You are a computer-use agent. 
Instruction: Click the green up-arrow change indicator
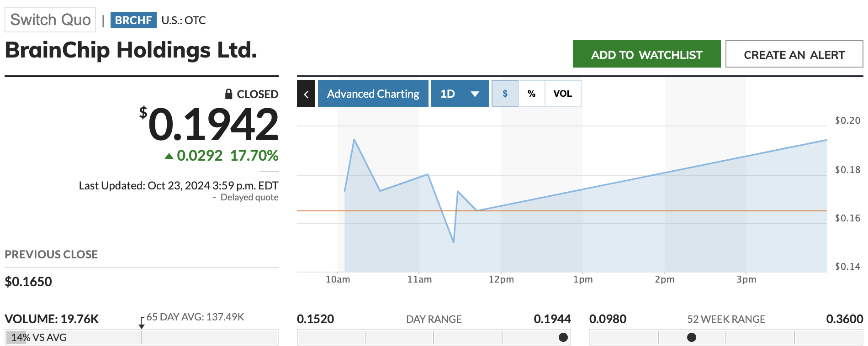tap(169, 156)
